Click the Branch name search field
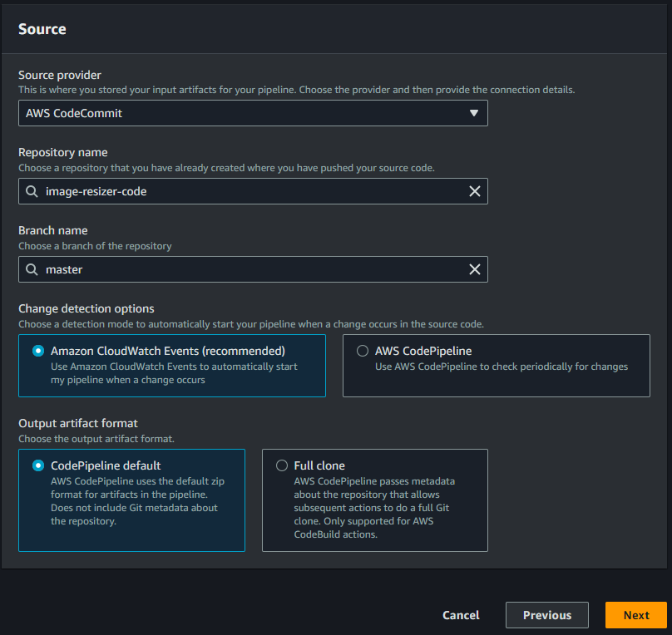 (253, 269)
